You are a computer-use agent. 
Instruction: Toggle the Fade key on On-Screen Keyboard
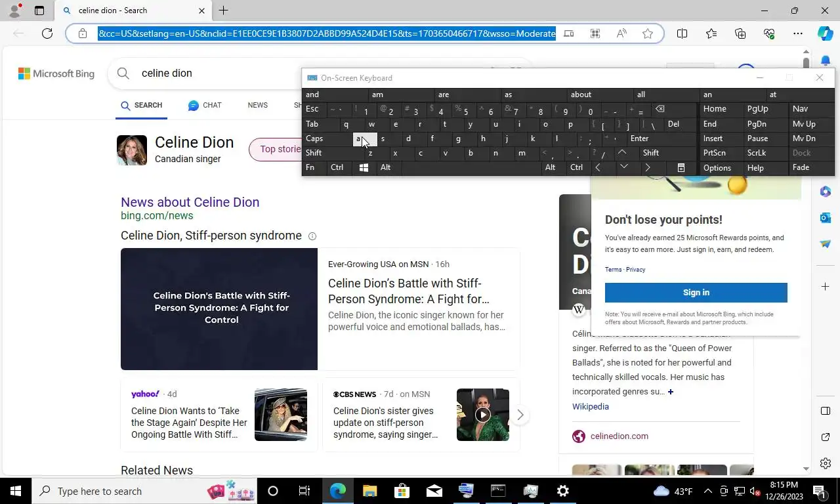tap(810, 167)
